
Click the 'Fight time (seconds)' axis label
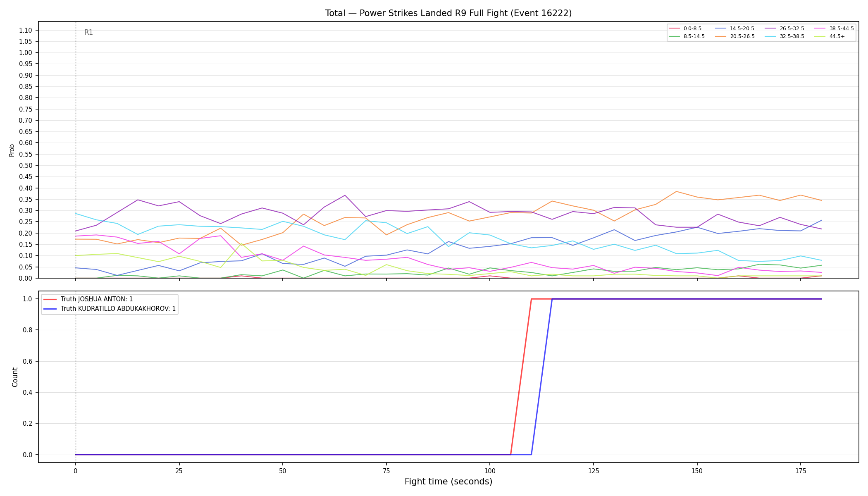tap(448, 482)
